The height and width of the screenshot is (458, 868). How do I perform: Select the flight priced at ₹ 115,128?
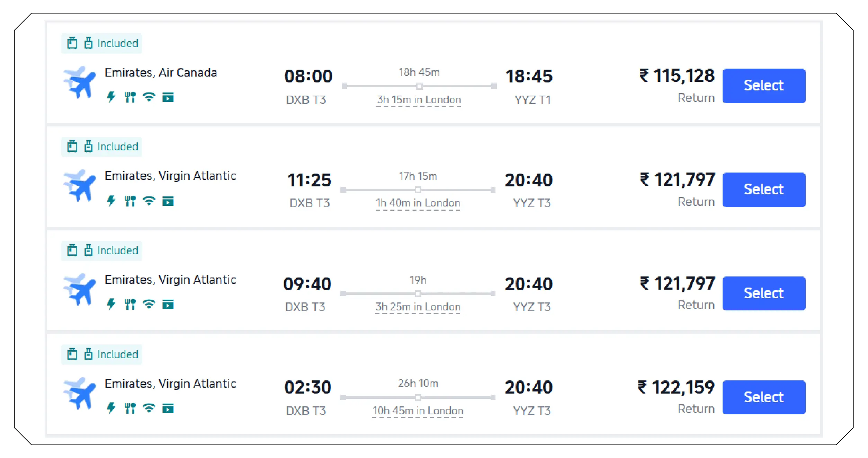(764, 86)
